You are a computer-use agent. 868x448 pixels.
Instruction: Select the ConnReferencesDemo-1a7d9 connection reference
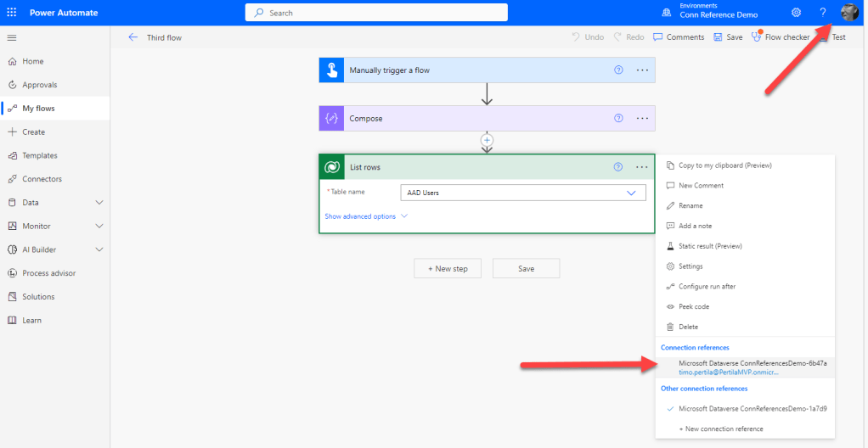click(x=752, y=408)
